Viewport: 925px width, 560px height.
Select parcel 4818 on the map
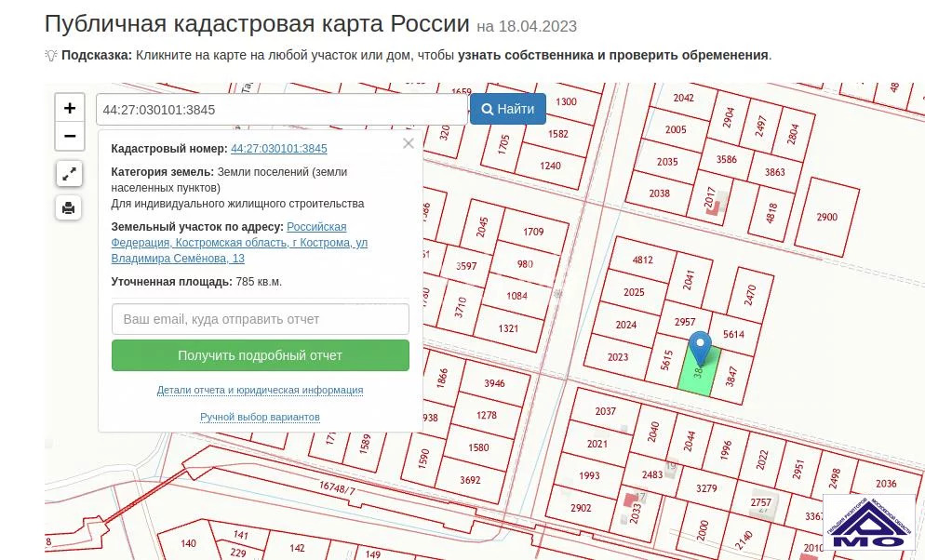click(771, 213)
